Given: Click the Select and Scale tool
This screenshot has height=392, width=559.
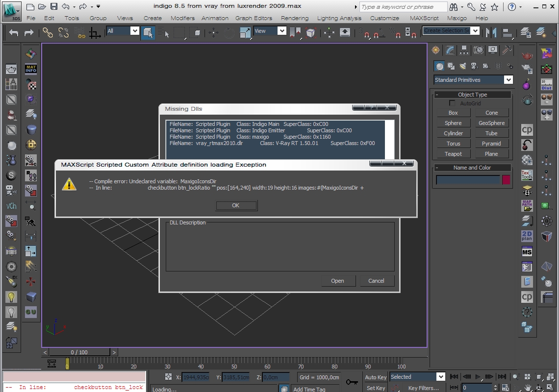Looking at the screenshot, I should point(245,33).
